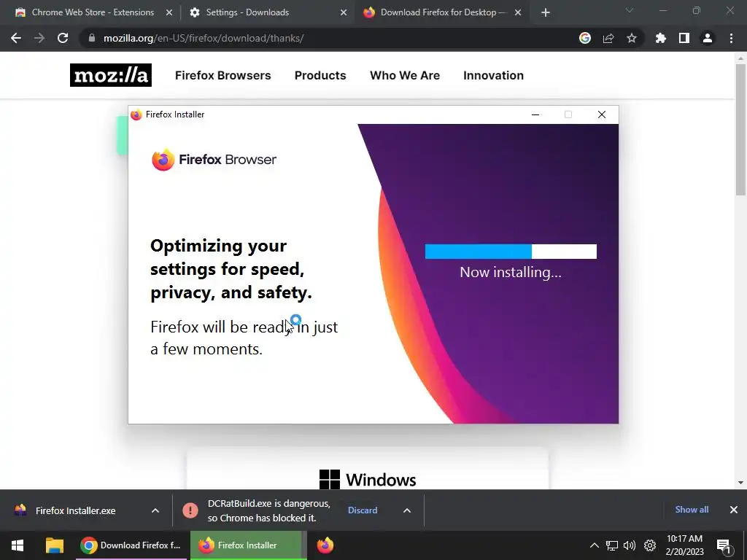Select Download Firefox for Desktop tab
747x560 pixels.
point(443,12)
